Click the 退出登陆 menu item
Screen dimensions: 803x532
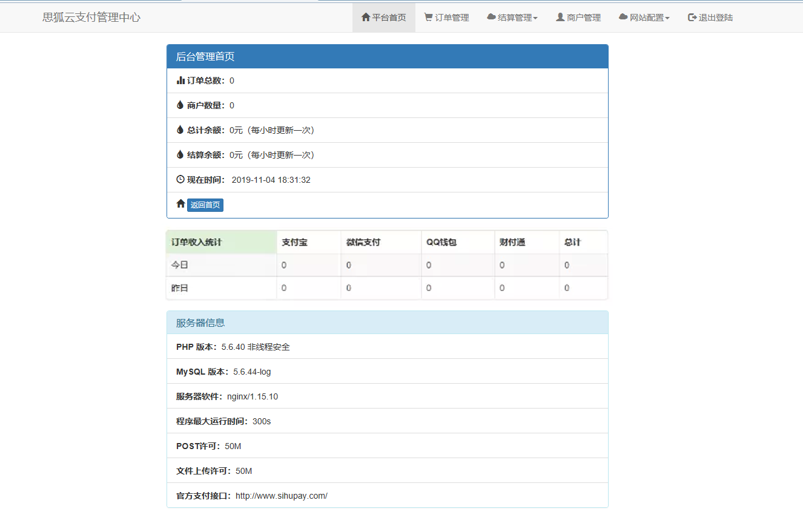pos(710,17)
